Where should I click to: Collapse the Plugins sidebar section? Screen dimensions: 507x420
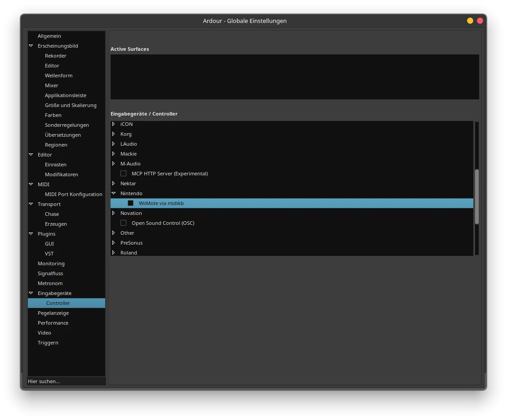pos(31,234)
